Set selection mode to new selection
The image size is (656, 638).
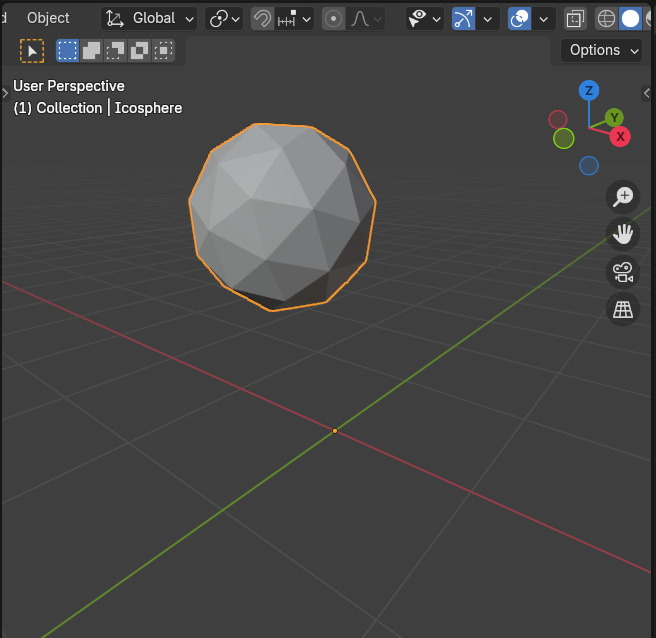coord(67,50)
